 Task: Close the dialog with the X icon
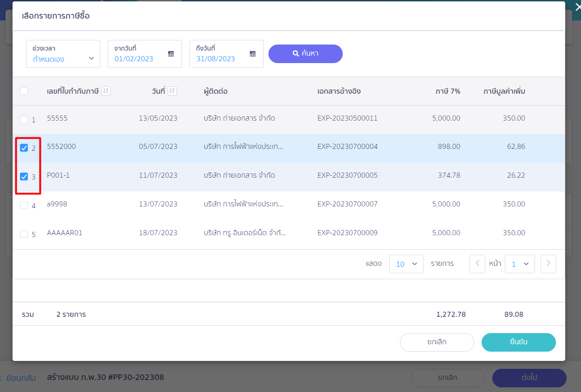577,6
